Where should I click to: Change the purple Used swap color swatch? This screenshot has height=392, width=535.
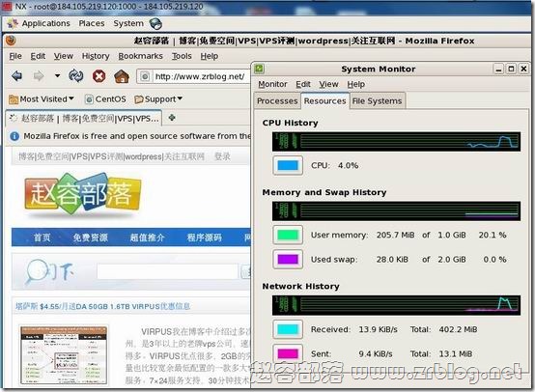pos(288,260)
